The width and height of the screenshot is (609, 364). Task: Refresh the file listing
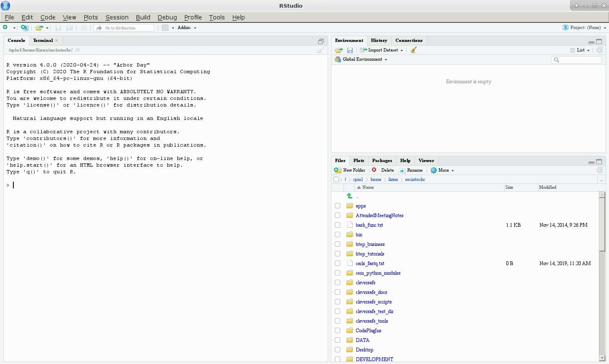click(599, 170)
